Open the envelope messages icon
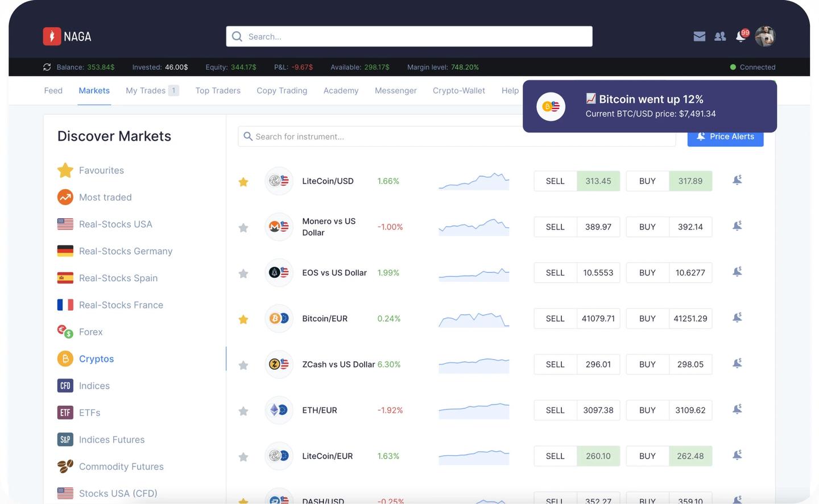This screenshot has height=504, width=819. pos(699,36)
